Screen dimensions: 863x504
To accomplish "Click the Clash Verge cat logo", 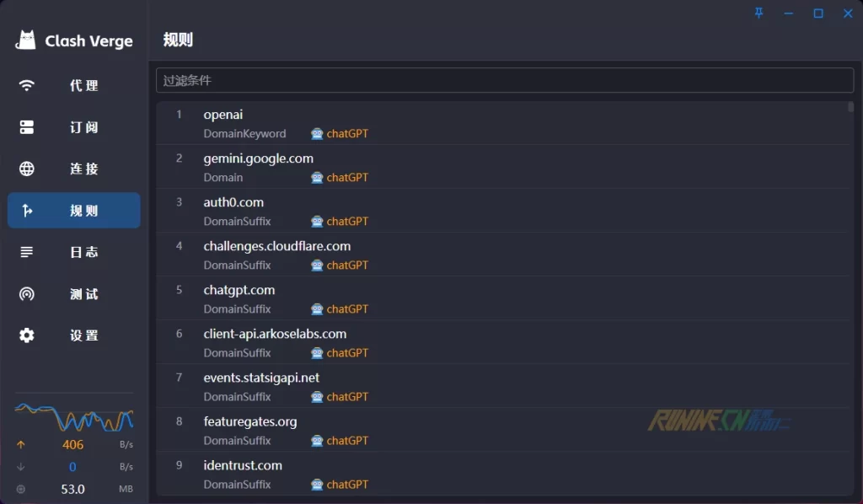I will click(x=27, y=40).
